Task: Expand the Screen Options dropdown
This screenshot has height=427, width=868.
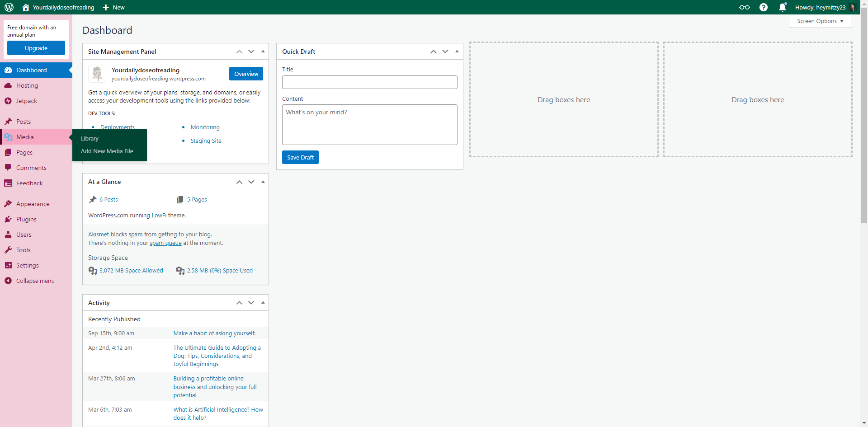Action: [x=820, y=21]
